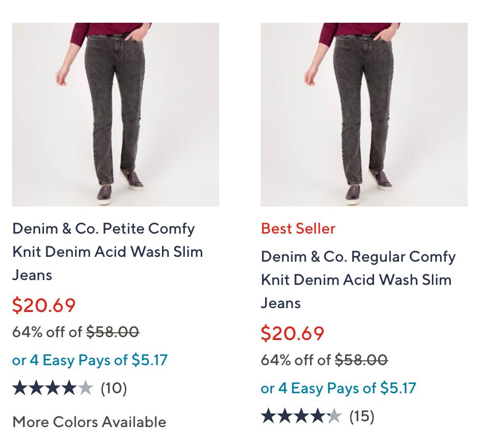Click Regular jeans '4 Easy Pays of $5.17'
The height and width of the screenshot is (430, 504).
(339, 388)
